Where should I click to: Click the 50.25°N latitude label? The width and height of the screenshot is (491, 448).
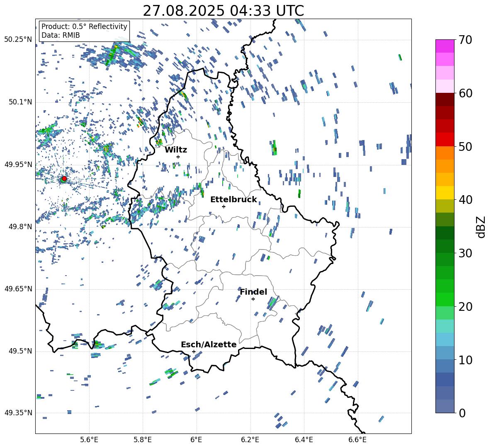pos(18,40)
